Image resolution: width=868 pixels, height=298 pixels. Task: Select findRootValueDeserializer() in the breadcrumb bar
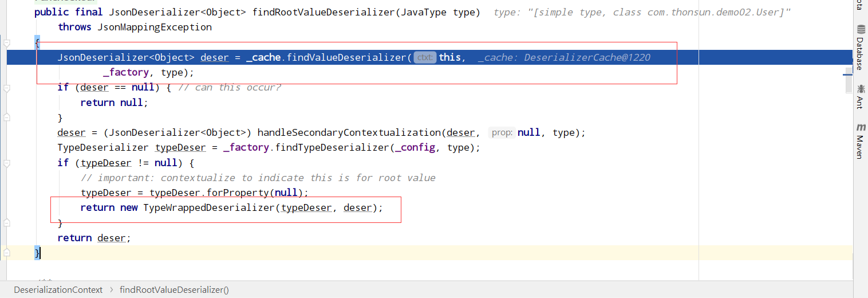[174, 290]
